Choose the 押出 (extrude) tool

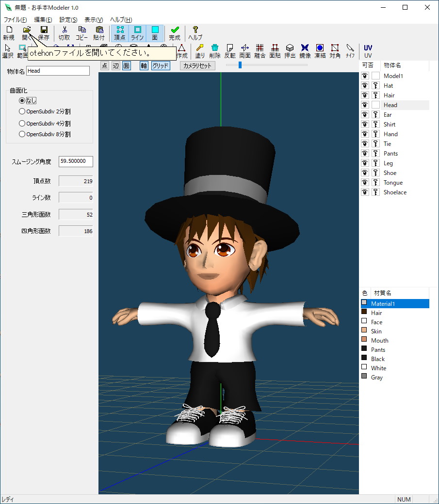pos(290,51)
